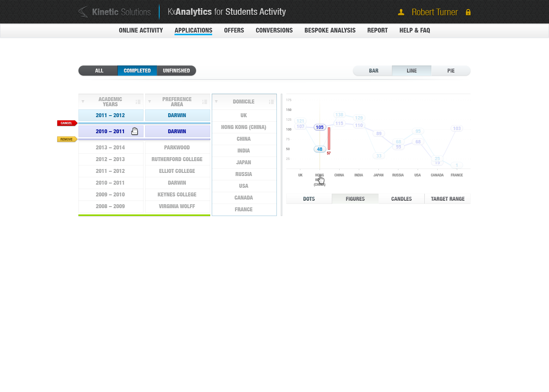
Task: Expand the Academic Years dropdown arrow
Action: click(x=83, y=102)
